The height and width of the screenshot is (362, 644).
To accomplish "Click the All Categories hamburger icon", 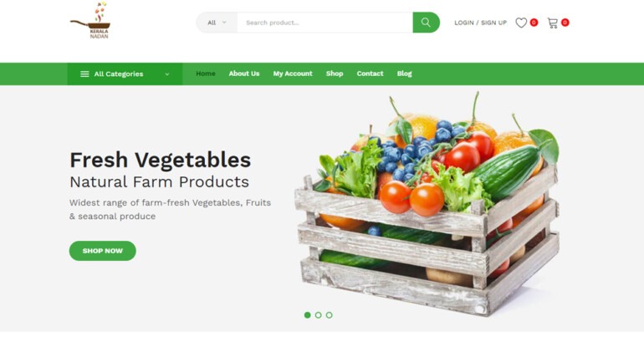I will pos(84,74).
